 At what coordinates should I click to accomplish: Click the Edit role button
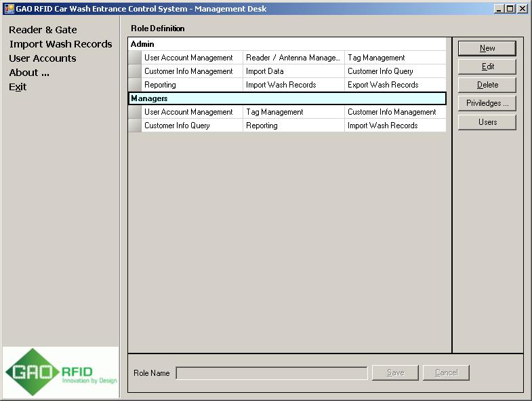(x=487, y=66)
